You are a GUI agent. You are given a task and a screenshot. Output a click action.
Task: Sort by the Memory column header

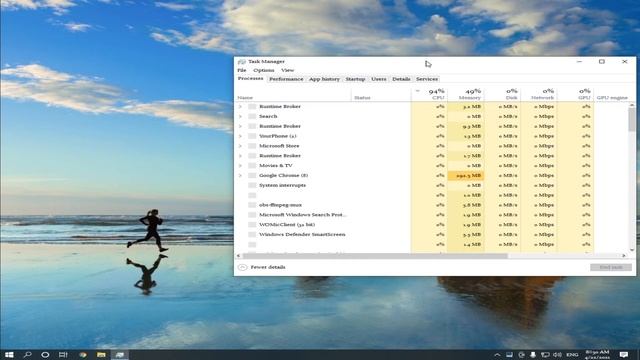pyautogui.click(x=466, y=94)
